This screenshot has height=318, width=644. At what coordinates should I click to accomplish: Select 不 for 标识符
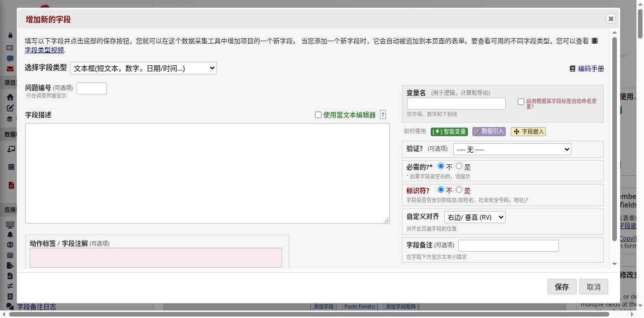[x=441, y=190]
